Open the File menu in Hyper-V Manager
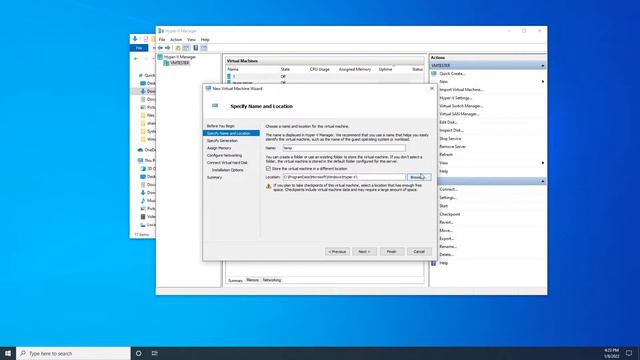The height and width of the screenshot is (360, 640). click(x=162, y=40)
